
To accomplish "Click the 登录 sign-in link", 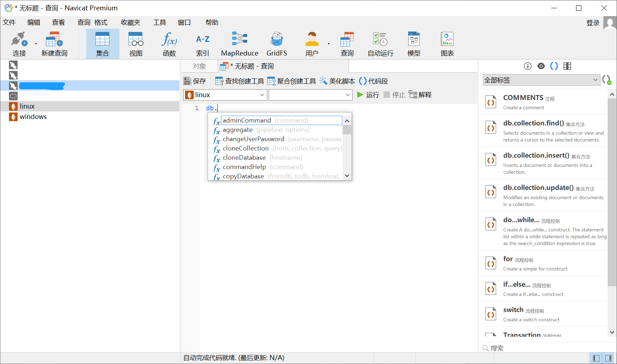I will [593, 23].
